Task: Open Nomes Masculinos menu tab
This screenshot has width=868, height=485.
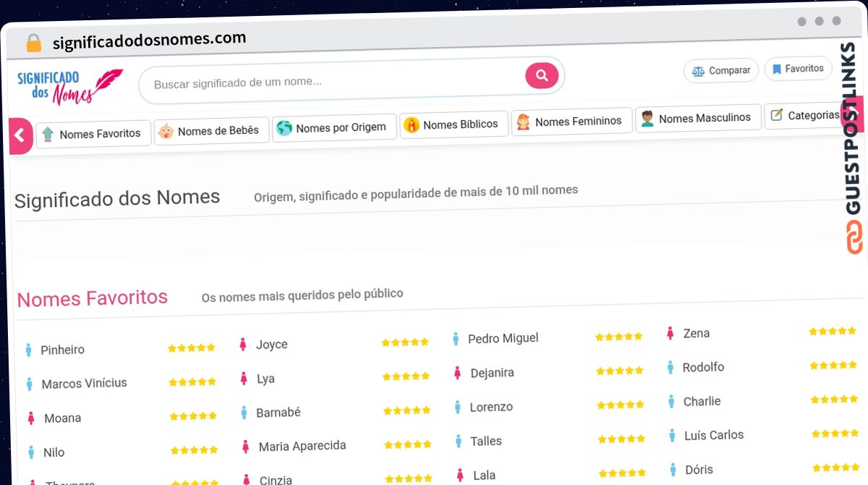Action: (698, 118)
